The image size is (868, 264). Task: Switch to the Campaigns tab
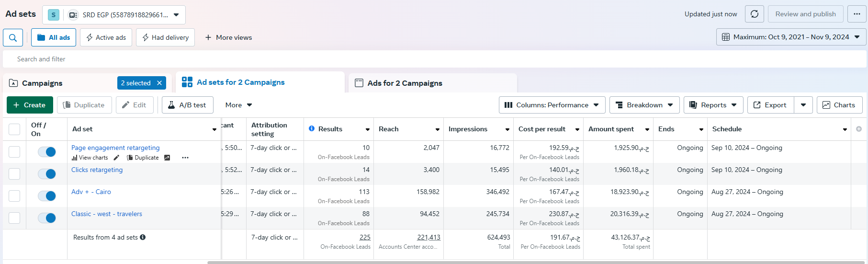click(x=42, y=83)
